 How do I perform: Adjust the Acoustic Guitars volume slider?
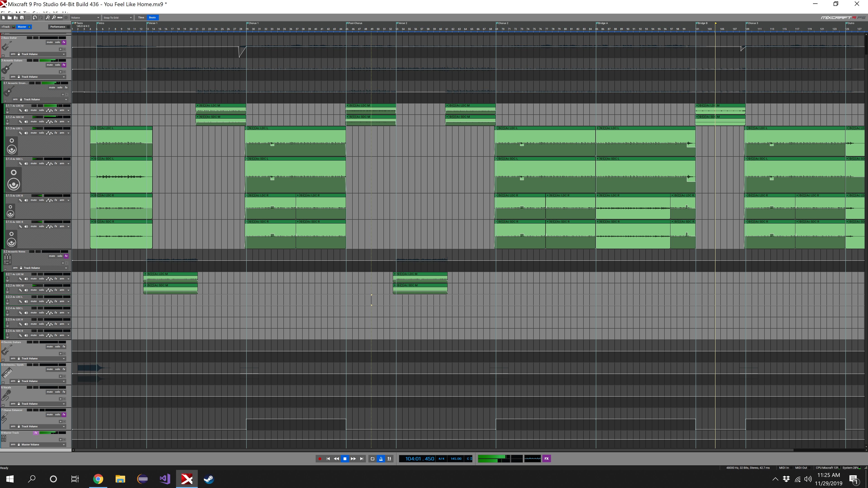tap(52, 61)
